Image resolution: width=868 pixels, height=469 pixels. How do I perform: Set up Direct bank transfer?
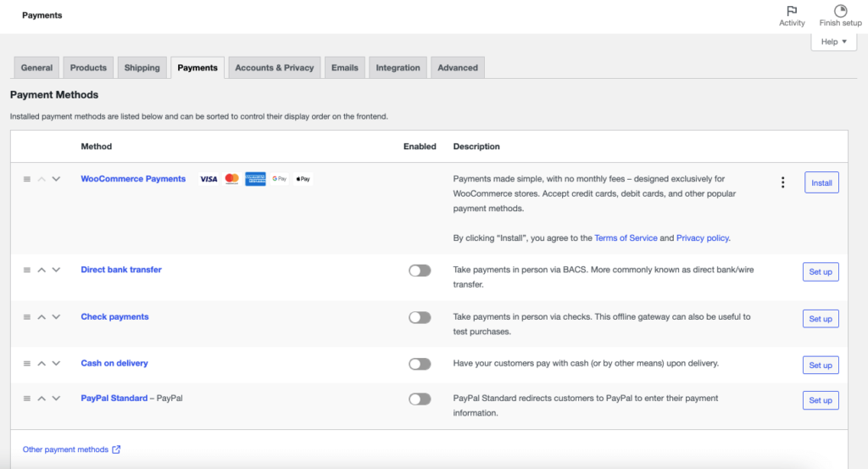click(821, 272)
